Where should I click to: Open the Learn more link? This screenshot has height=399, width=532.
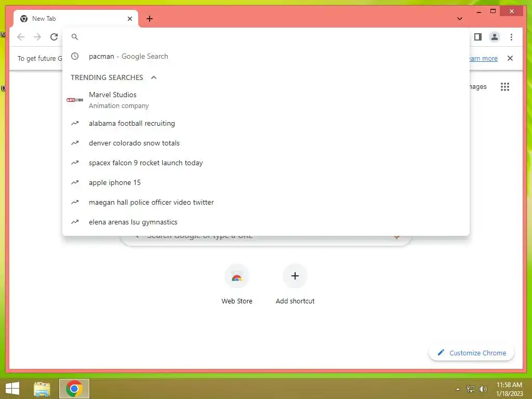coord(483,58)
